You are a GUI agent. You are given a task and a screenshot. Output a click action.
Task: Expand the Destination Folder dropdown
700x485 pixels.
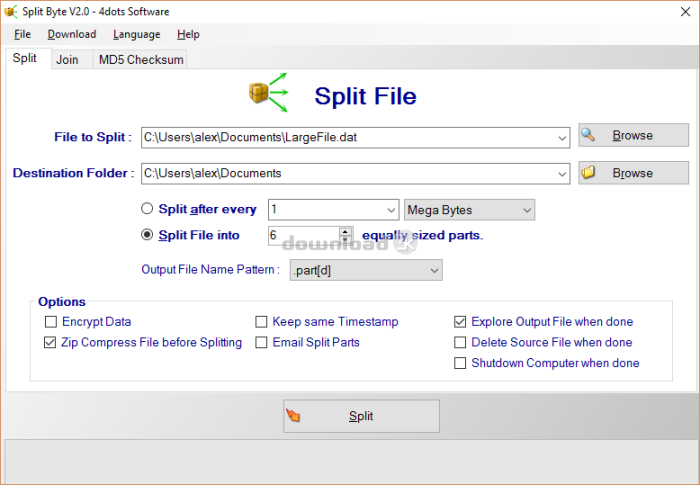coord(562,174)
